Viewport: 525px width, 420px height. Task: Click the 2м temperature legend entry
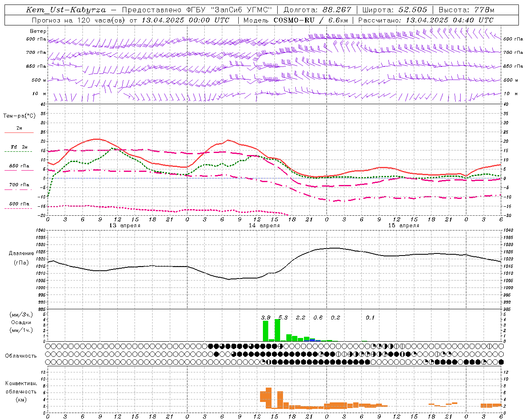[19, 128]
